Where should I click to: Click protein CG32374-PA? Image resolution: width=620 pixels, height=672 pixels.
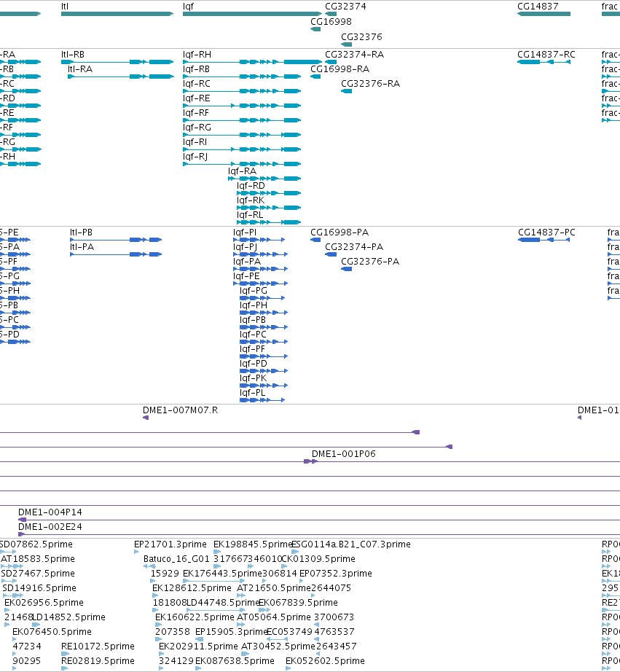(x=331, y=254)
